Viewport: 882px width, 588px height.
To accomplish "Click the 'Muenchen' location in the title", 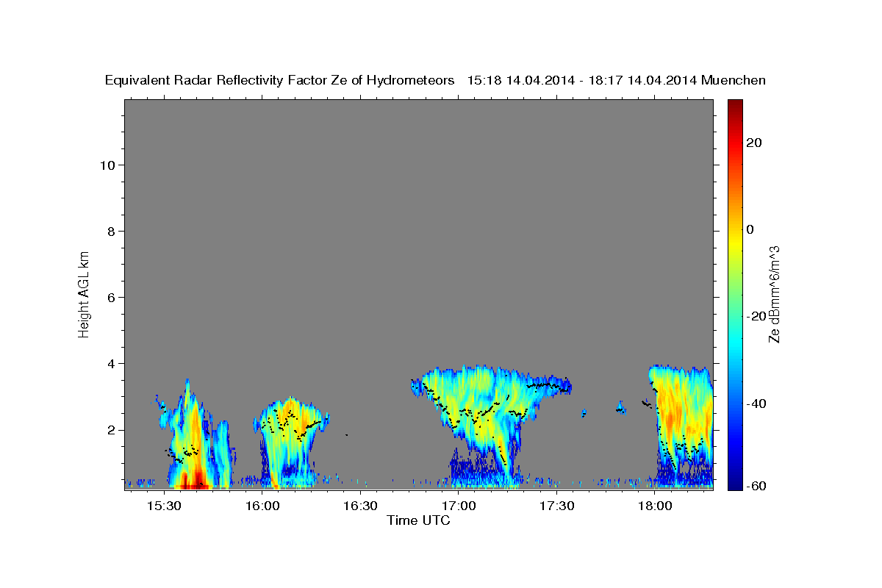I will (734, 80).
